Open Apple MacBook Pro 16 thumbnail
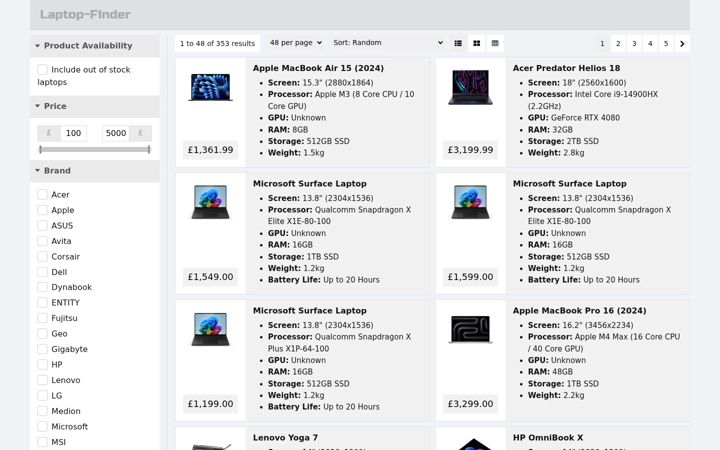 tap(470, 329)
